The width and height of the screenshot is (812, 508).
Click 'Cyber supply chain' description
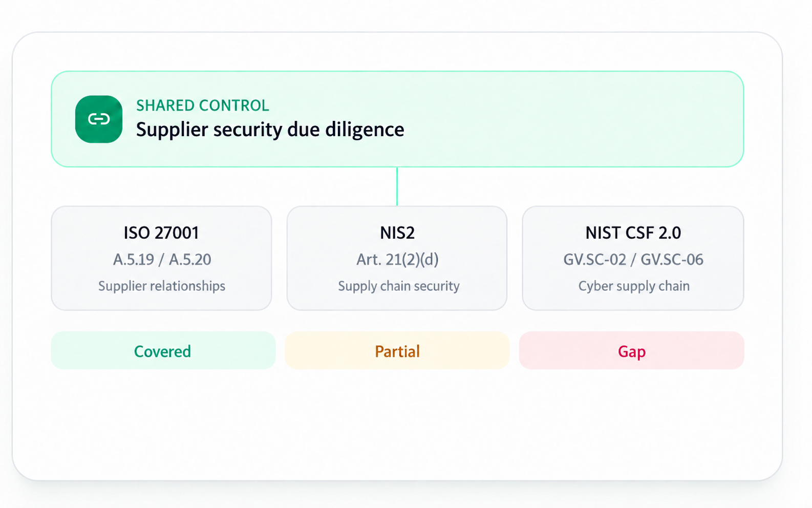tap(634, 286)
